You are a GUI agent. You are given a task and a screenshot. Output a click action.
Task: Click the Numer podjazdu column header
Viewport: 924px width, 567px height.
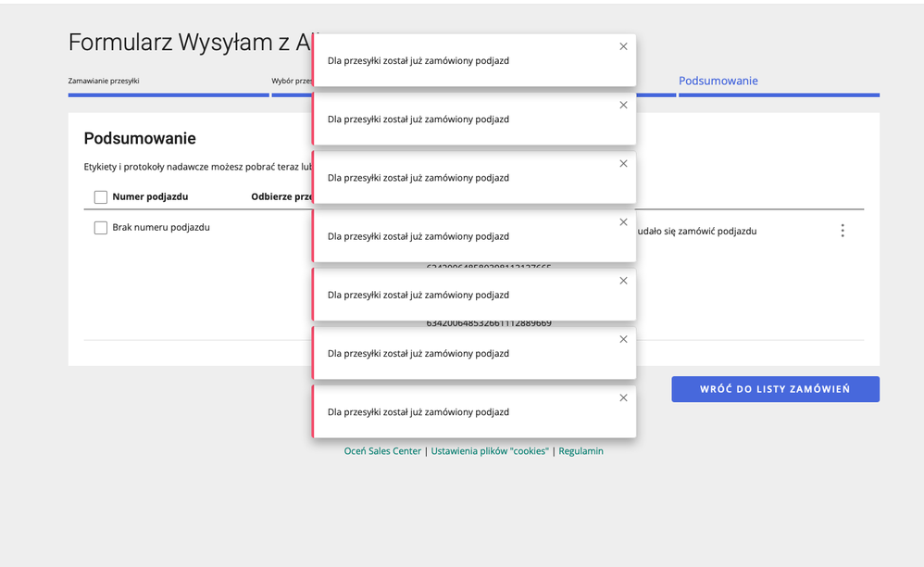[150, 196]
